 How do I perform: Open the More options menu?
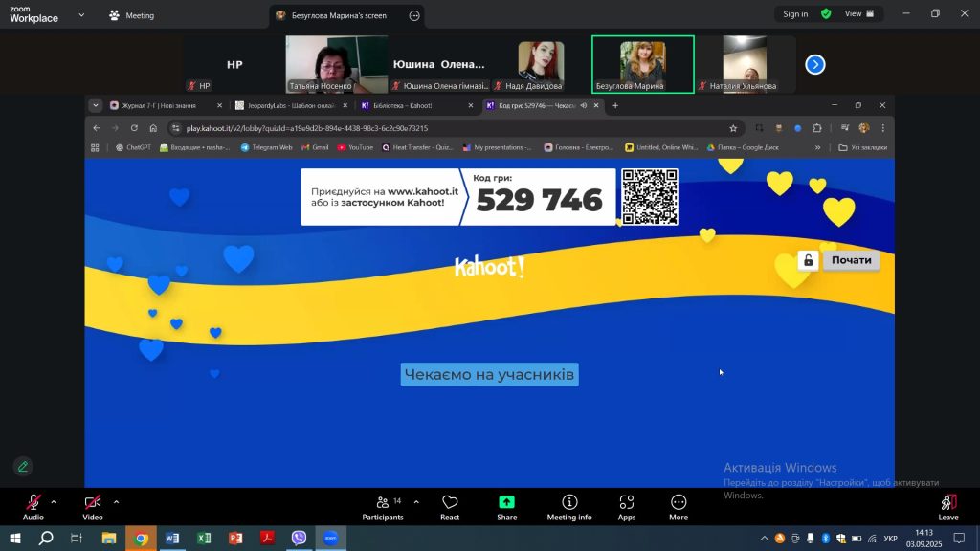(x=679, y=507)
